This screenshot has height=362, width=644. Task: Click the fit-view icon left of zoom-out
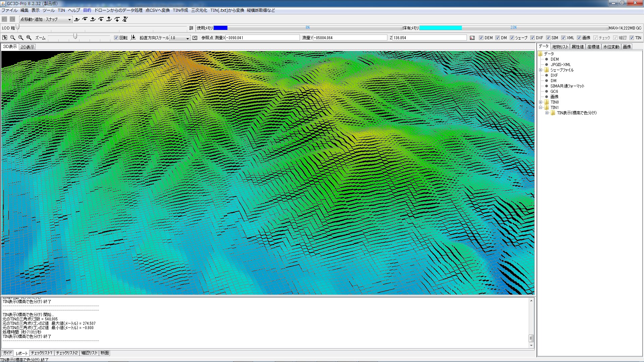point(5,38)
